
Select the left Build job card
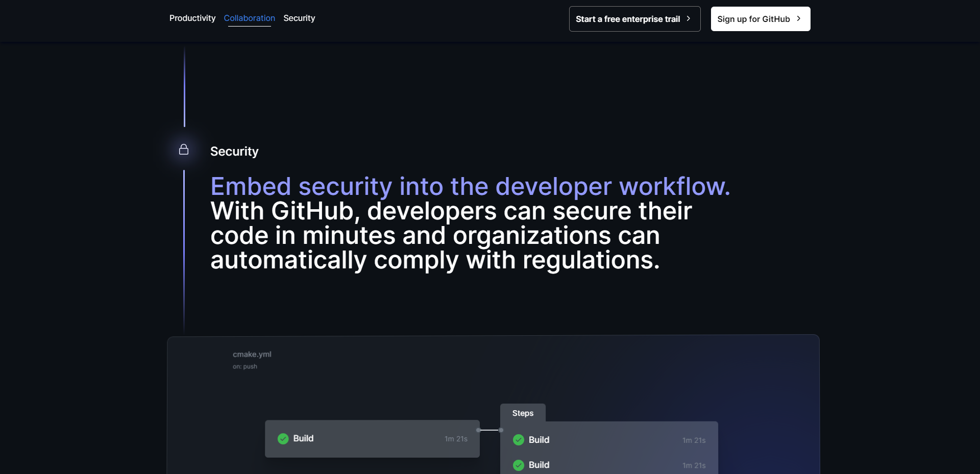tap(372, 439)
